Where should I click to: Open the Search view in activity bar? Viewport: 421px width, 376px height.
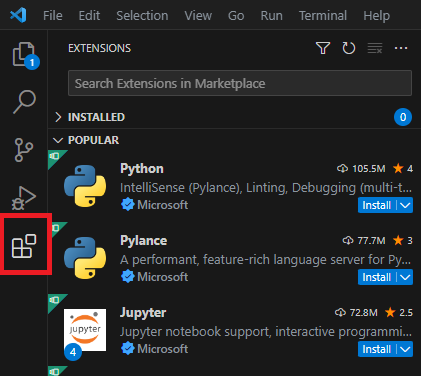[24, 102]
